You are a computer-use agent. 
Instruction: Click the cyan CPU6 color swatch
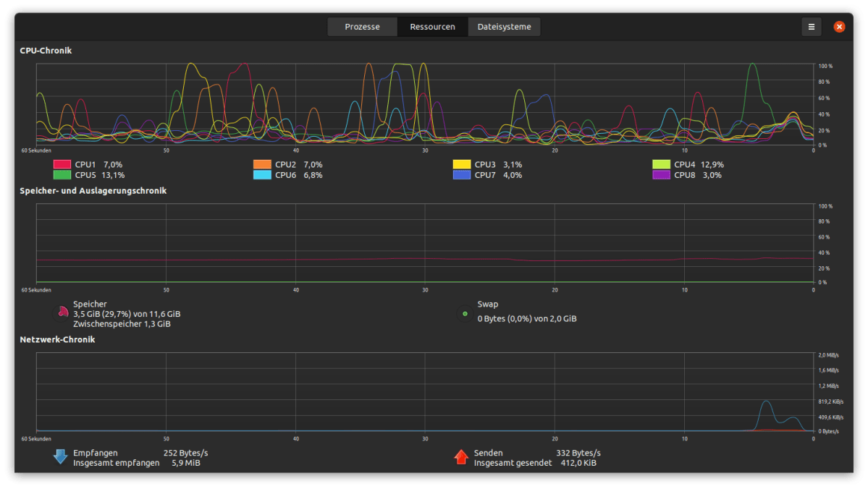click(x=262, y=175)
